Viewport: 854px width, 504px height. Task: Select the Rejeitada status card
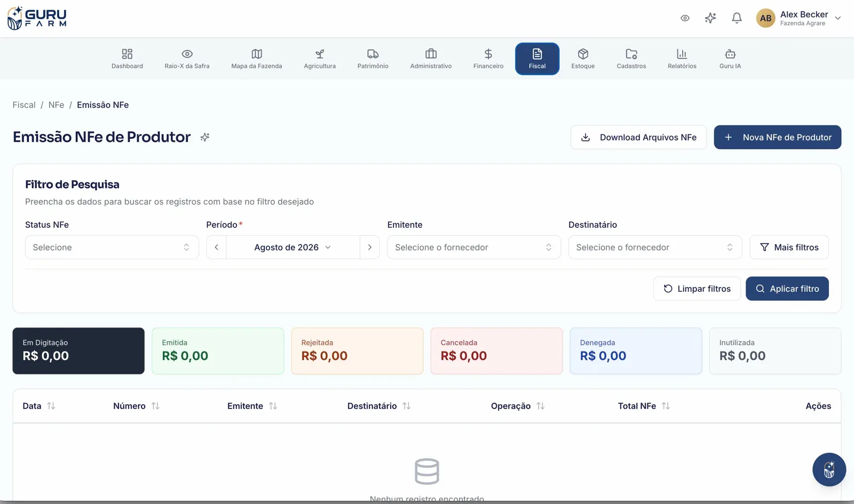(357, 351)
